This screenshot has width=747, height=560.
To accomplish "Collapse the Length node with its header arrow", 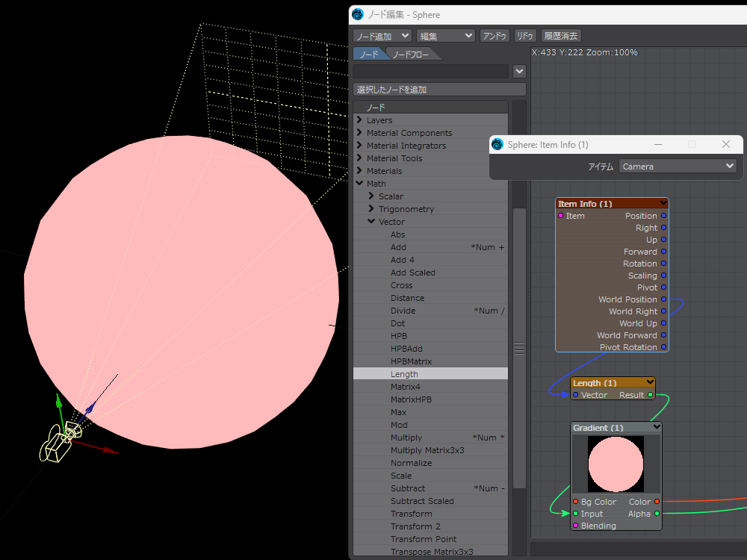I will point(650,383).
